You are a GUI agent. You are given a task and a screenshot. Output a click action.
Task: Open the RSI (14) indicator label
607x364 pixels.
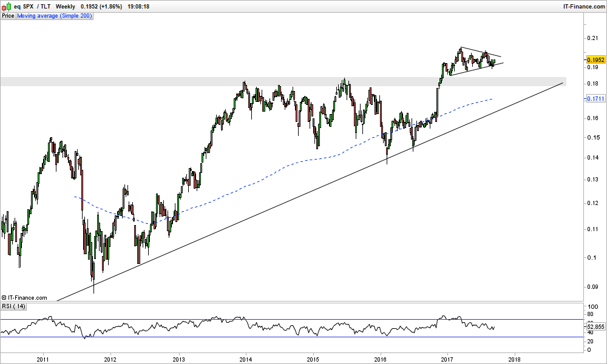point(13,306)
